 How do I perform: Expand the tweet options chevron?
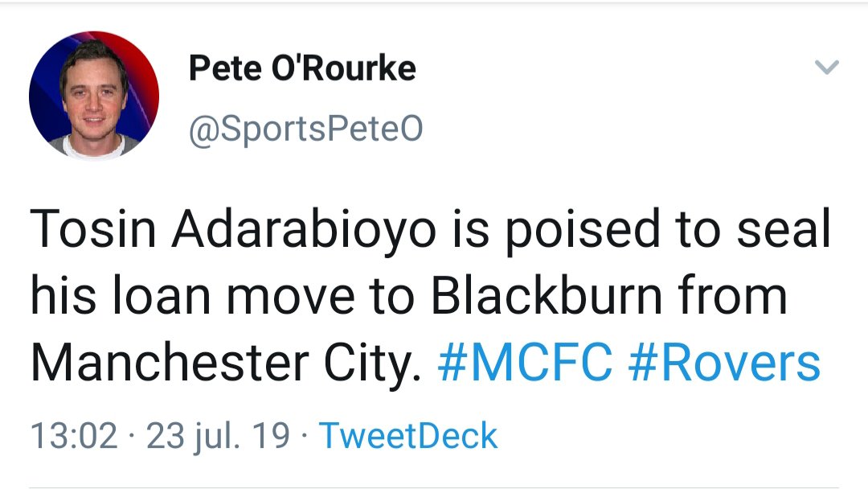point(827,68)
